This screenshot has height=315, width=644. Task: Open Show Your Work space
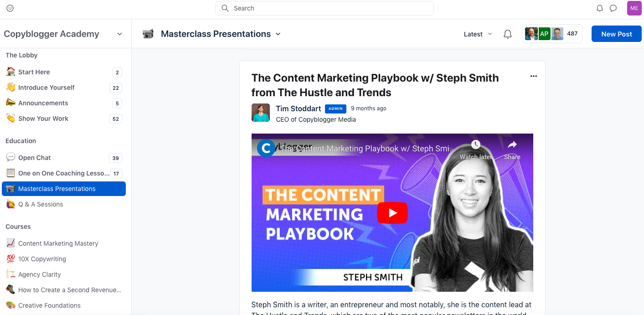[64, 119]
